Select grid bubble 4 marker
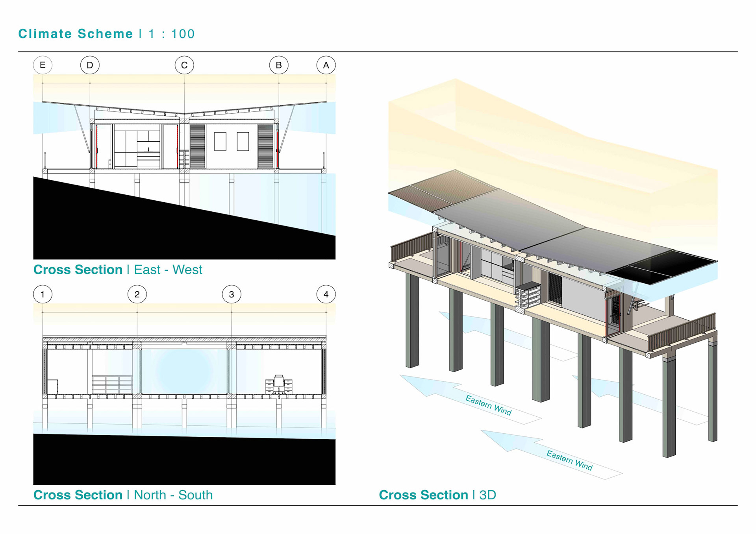This screenshot has height=534, width=756. 326,294
